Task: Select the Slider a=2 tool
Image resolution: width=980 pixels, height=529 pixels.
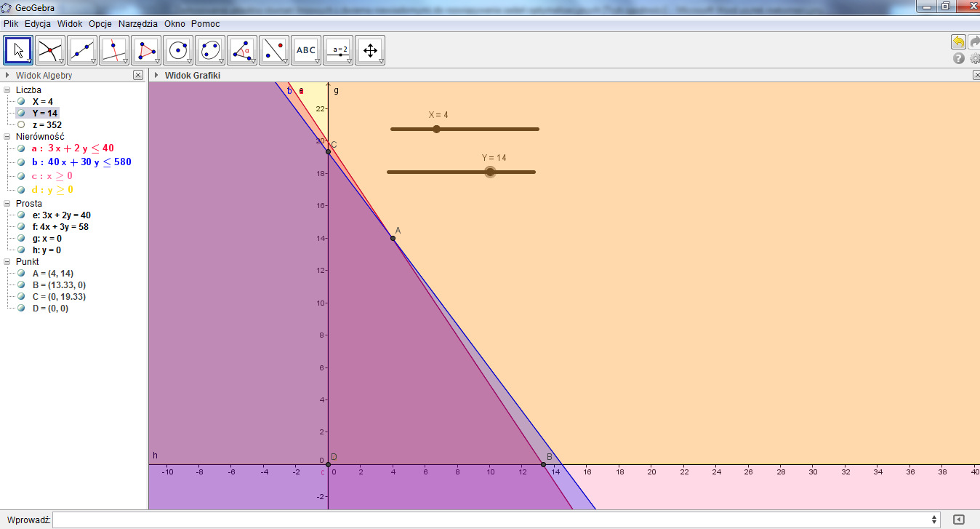Action: pyautogui.click(x=338, y=50)
